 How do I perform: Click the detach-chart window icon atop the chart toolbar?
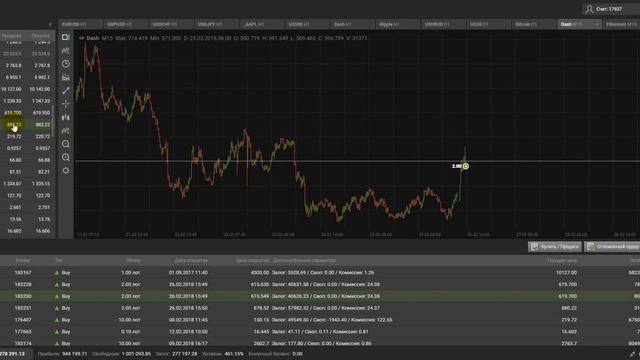66,37
